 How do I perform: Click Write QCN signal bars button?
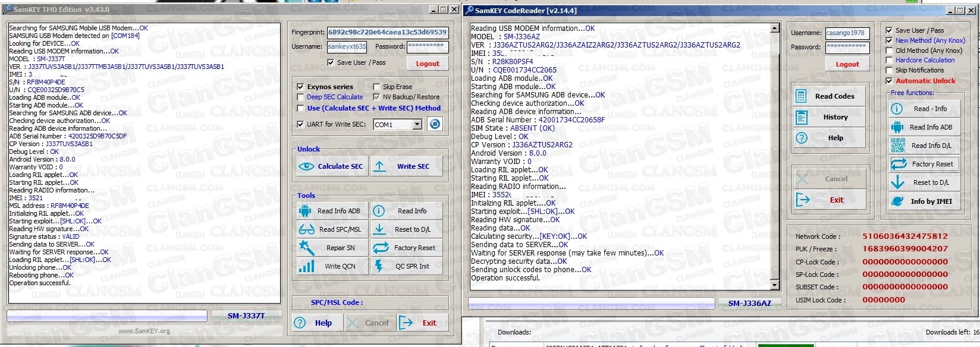pyautogui.click(x=332, y=266)
